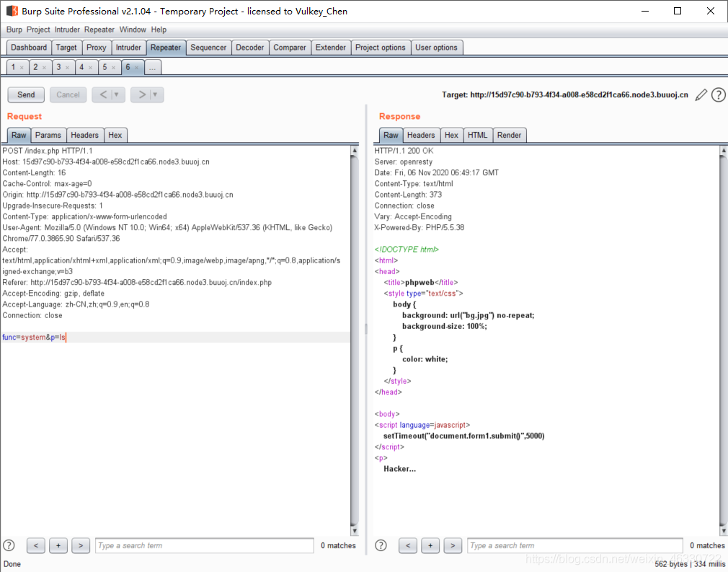Switch to the Target tab
728x572 pixels.
[66, 48]
